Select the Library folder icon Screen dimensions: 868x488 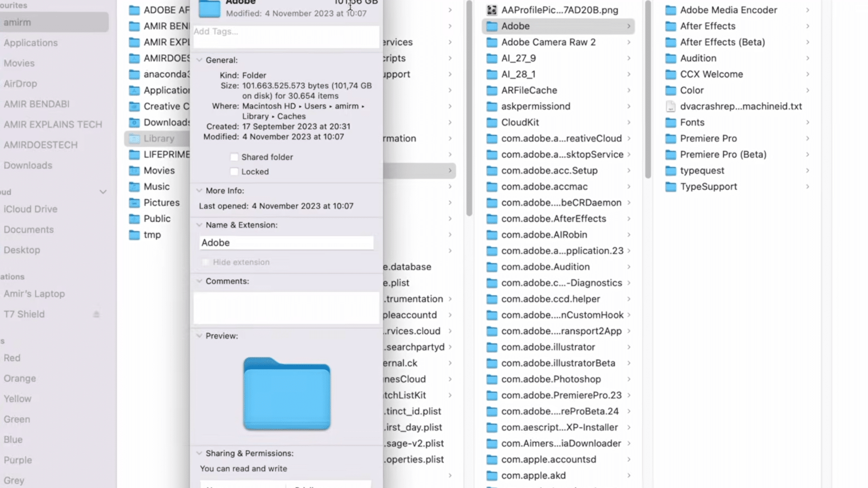pos(134,138)
